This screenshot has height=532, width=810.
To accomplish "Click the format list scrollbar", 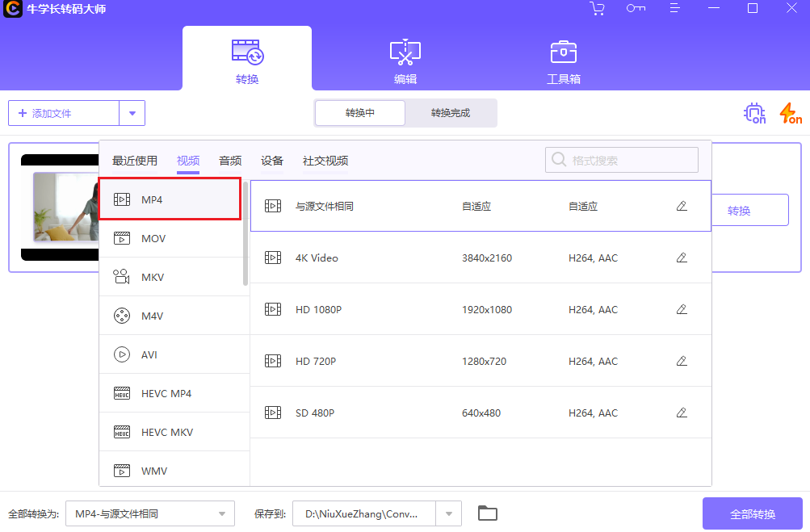I will 246,233.
